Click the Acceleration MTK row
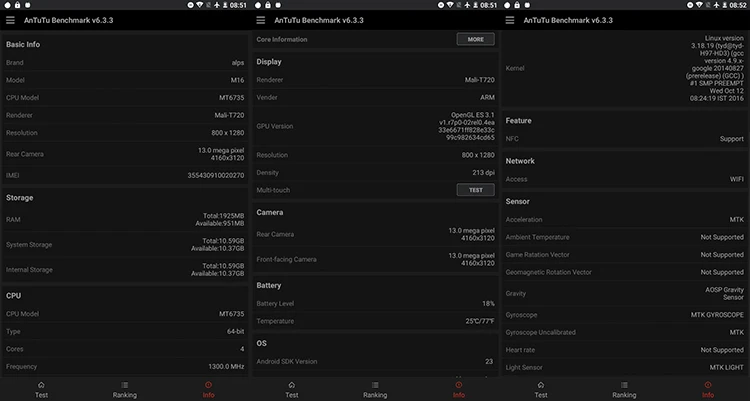The image size is (750, 401). tap(625, 220)
